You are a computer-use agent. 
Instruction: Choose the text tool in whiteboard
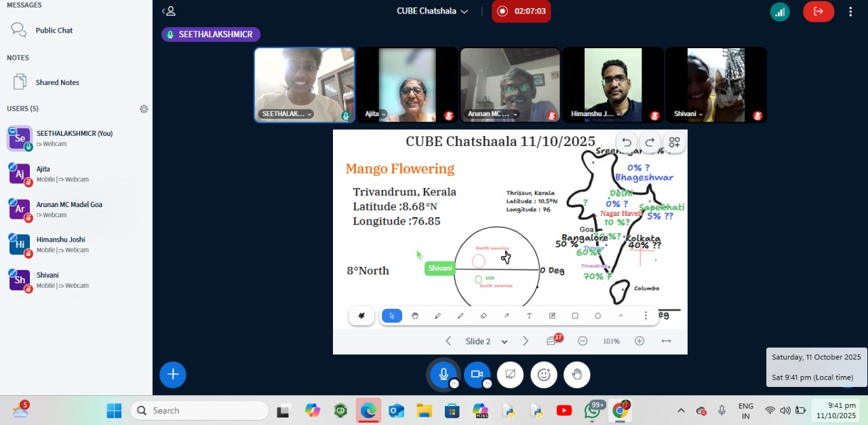[x=529, y=316]
